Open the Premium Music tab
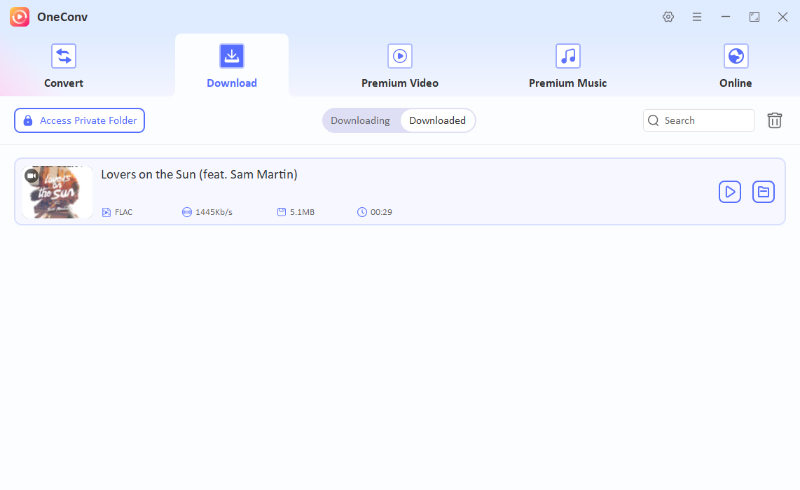Viewport: 800px width, 490px height. click(x=567, y=66)
